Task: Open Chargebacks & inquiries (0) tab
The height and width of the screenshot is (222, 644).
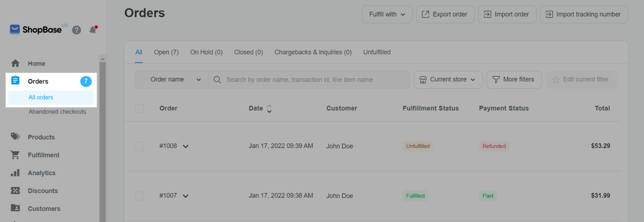Action: 313,52
